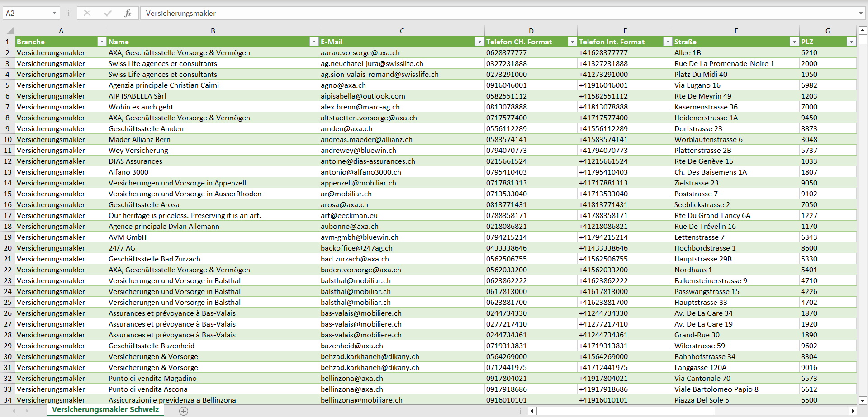Screen dimensions: 868x417
Task: Click the Select All corner triangle
Action: pos(9,31)
